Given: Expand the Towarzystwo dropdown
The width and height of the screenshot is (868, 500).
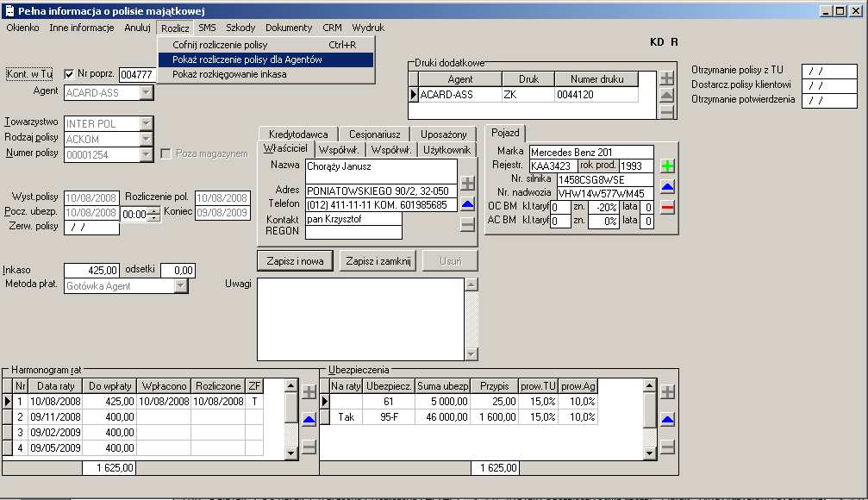Looking at the screenshot, I should (x=147, y=123).
